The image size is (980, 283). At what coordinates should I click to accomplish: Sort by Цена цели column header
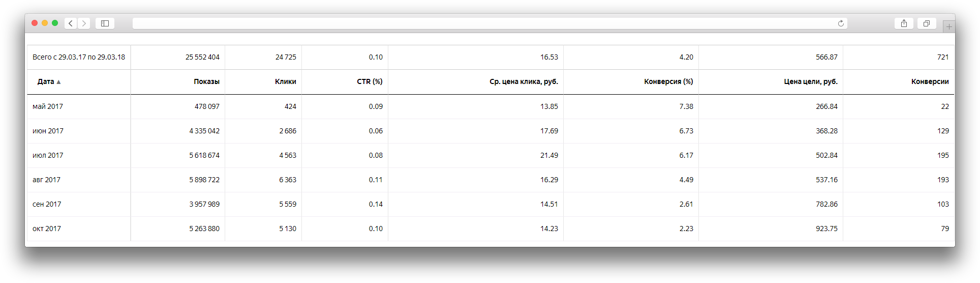[811, 81]
